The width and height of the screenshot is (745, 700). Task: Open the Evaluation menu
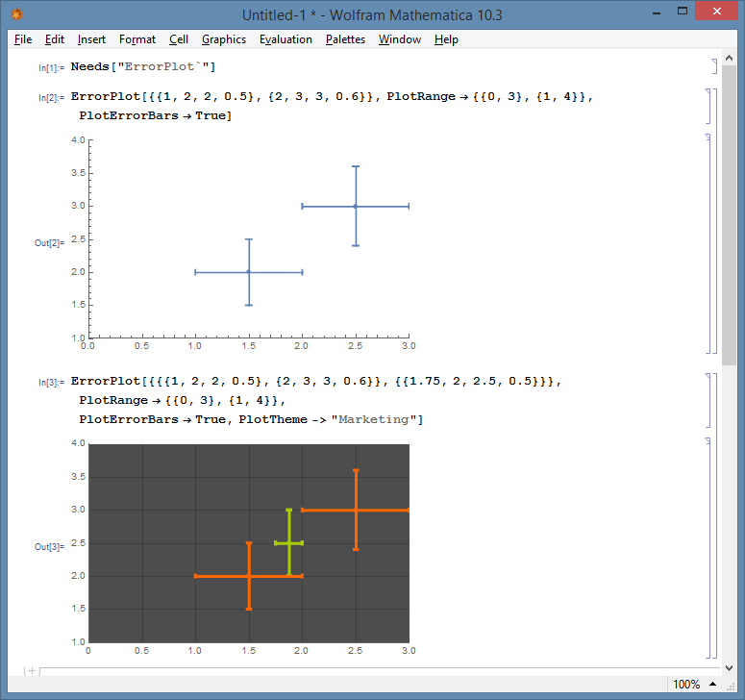tap(286, 39)
